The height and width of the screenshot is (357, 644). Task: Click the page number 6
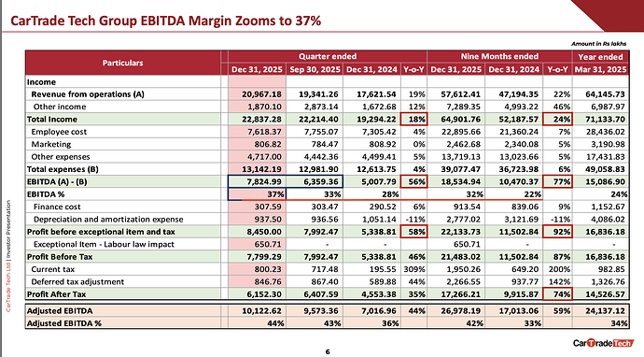328,351
